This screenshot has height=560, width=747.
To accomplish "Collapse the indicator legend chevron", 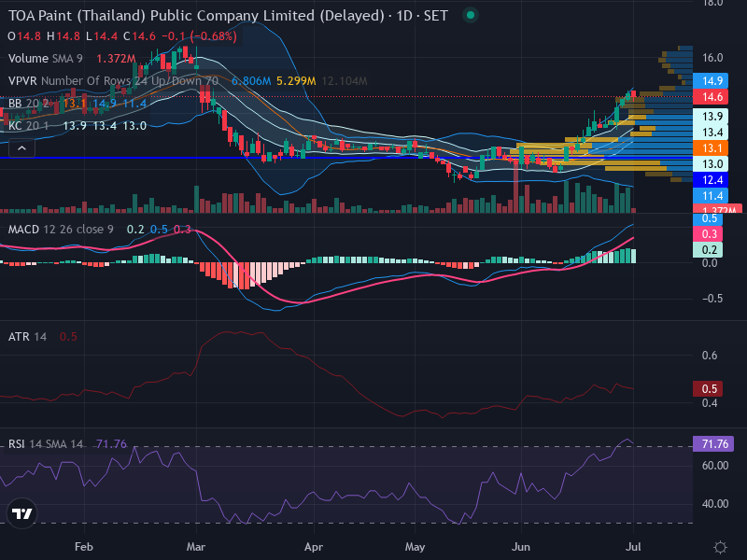I will 21,148.
